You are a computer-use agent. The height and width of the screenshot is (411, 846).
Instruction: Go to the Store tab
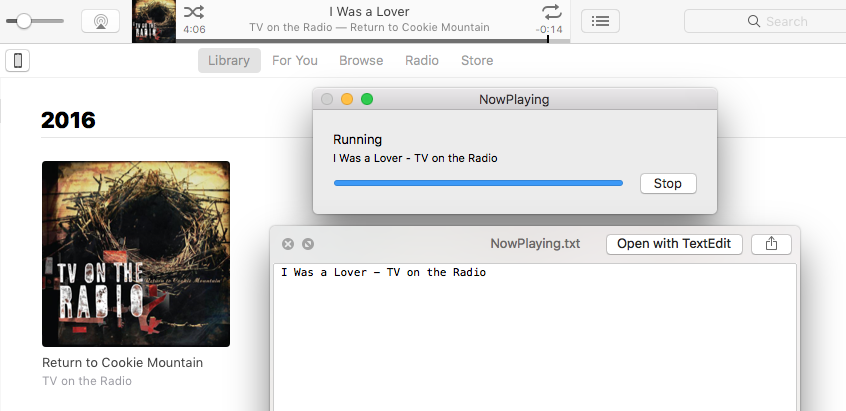(x=477, y=60)
